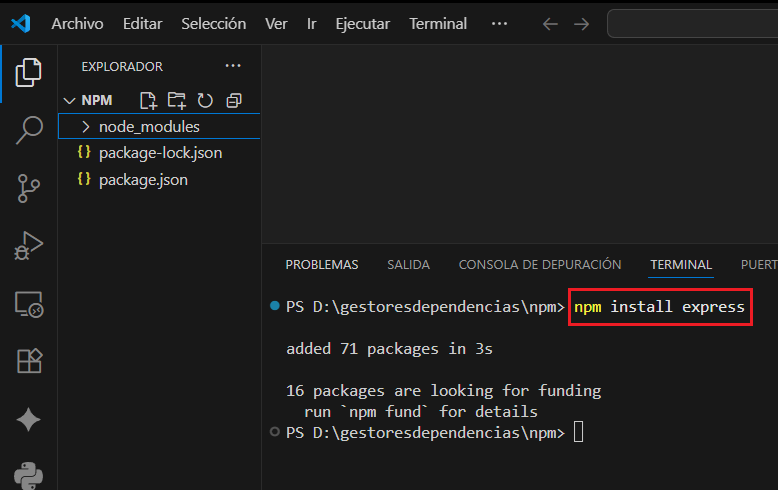This screenshot has width=778, height=490.
Task: Open Run and Debug view
Action: (x=29, y=245)
